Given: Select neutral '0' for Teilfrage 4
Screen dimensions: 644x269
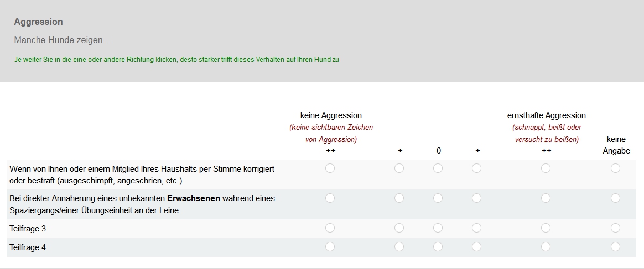Looking at the screenshot, I should (x=438, y=246).
